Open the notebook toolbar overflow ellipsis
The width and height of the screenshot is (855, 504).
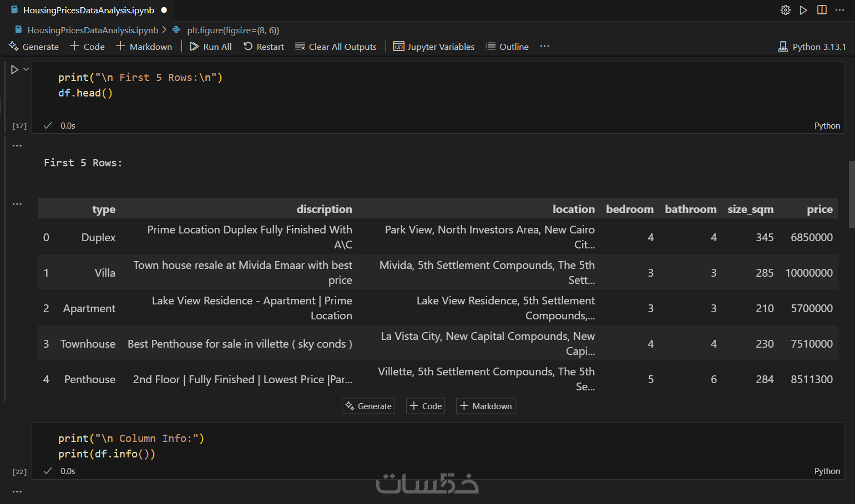545,47
